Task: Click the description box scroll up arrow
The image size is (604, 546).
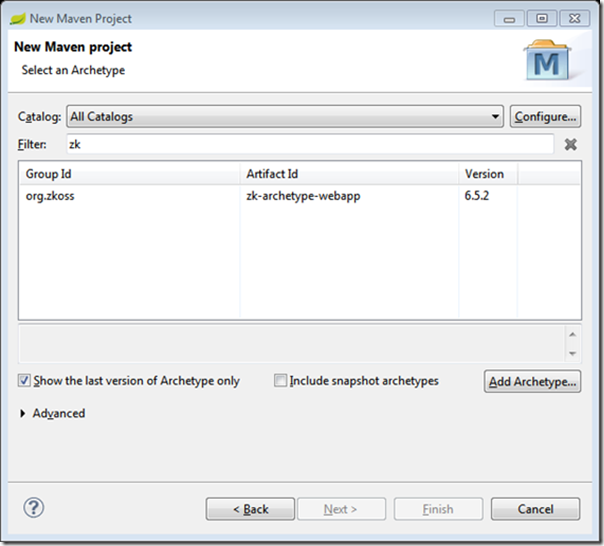Action: [x=572, y=334]
